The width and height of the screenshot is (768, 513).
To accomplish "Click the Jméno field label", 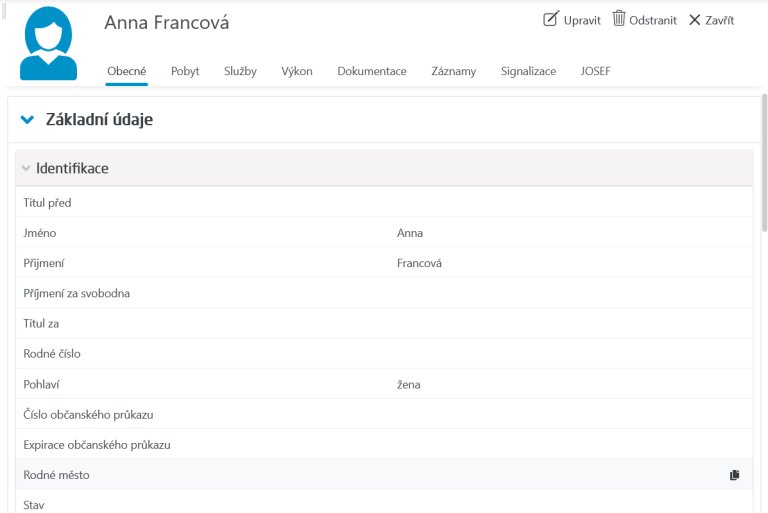I will [40, 233].
